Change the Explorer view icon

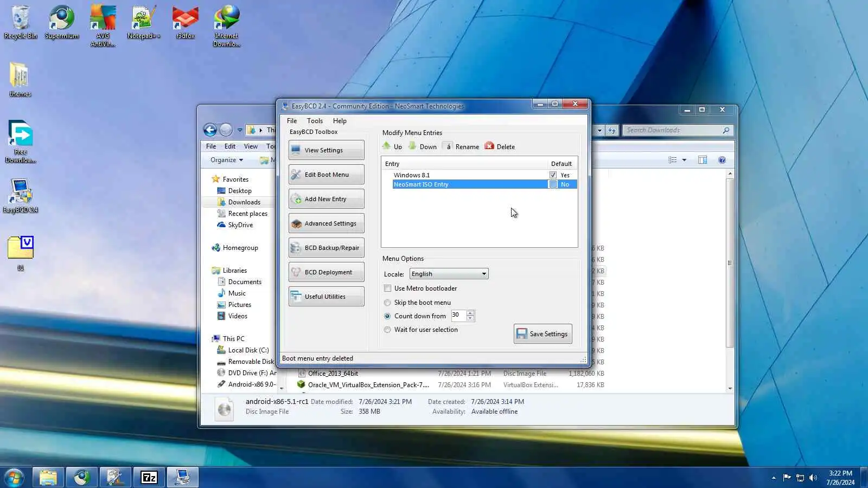673,160
